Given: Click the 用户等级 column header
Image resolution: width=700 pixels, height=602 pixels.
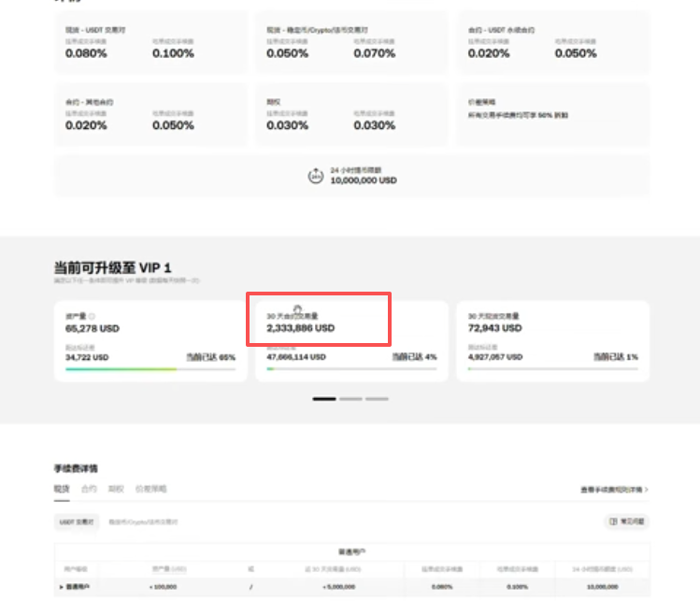Looking at the screenshot, I should click(x=76, y=569).
